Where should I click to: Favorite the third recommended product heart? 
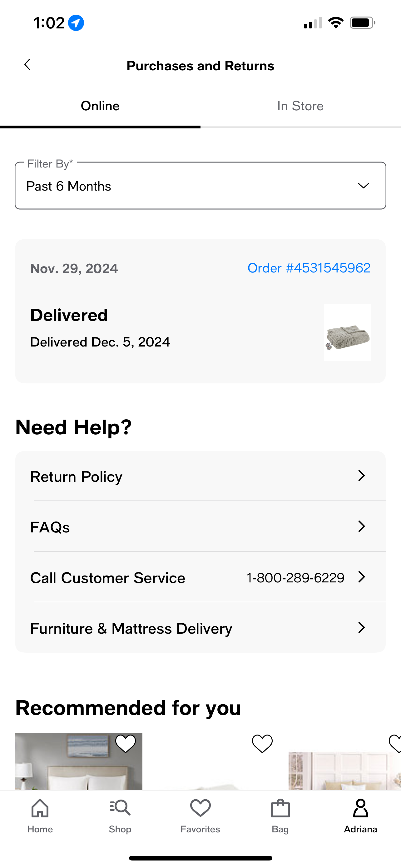pos(395,743)
